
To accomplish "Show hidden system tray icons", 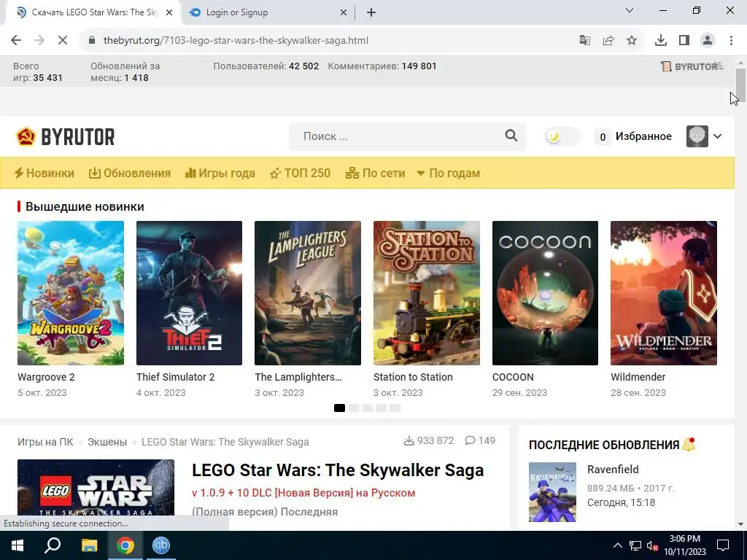I will (x=617, y=545).
